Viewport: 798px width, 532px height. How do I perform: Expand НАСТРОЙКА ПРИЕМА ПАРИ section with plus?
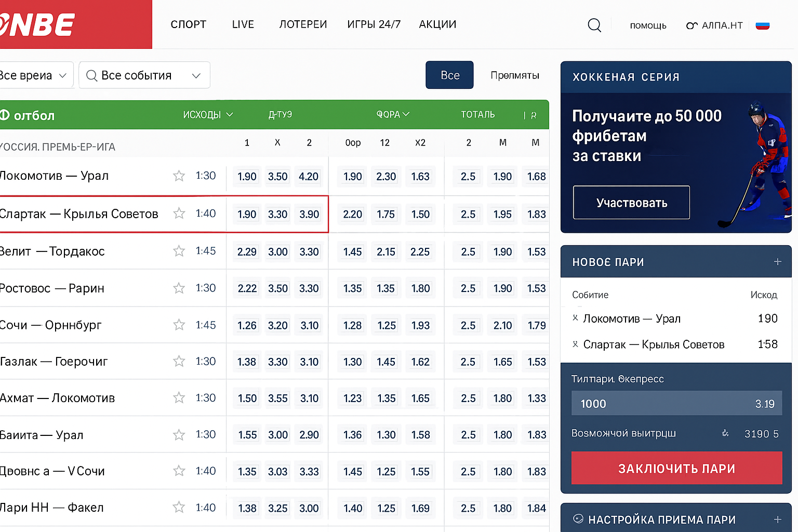777,520
